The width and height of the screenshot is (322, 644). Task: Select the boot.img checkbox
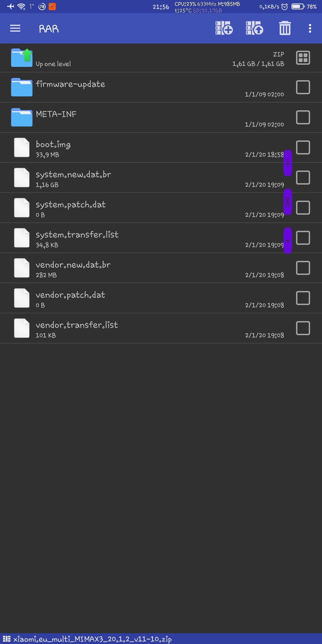click(x=303, y=148)
